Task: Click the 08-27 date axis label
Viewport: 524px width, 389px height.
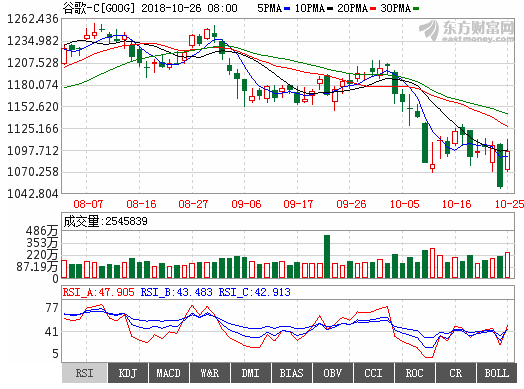Action: pyautogui.click(x=193, y=204)
